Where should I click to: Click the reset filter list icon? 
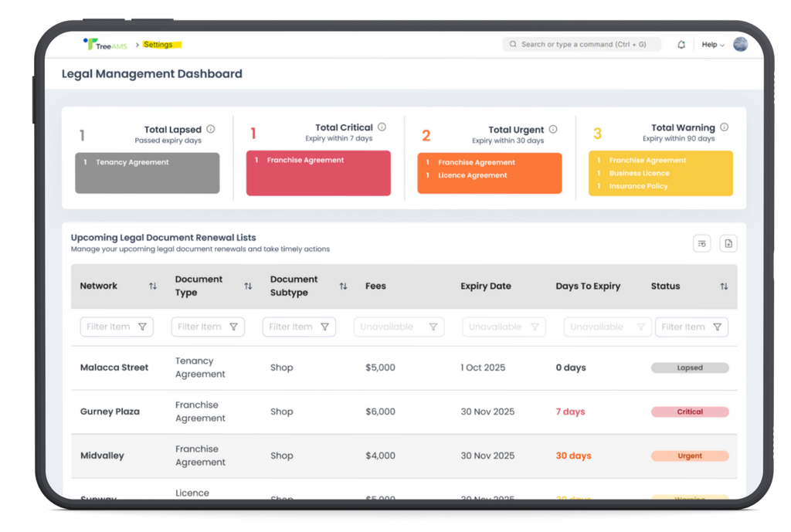[x=701, y=242]
